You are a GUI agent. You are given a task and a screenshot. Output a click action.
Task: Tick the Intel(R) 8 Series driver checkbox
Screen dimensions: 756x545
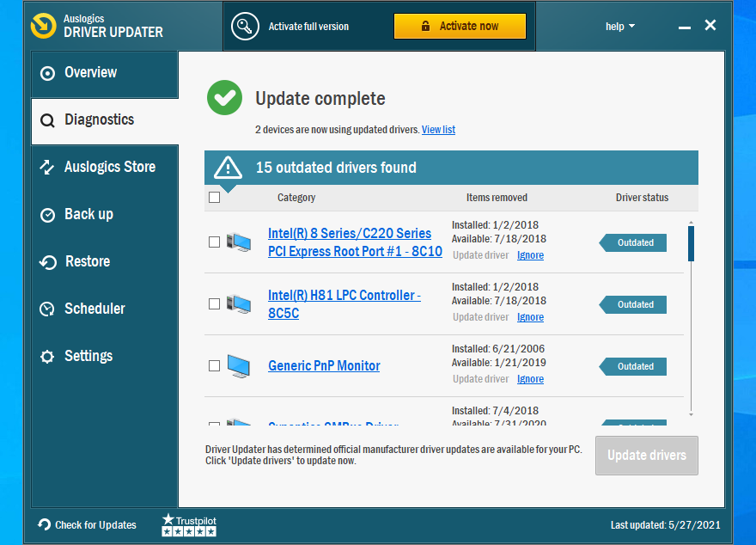(x=214, y=242)
